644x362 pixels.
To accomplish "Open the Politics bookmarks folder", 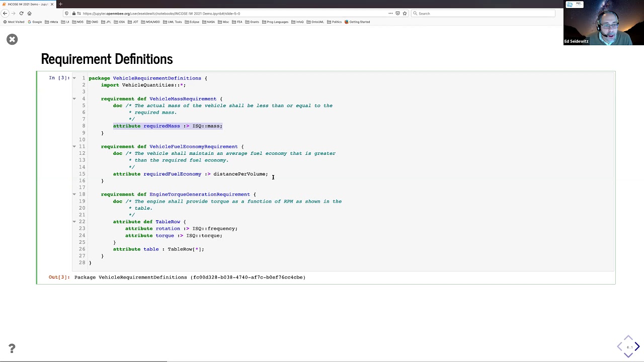I will [x=335, y=22].
